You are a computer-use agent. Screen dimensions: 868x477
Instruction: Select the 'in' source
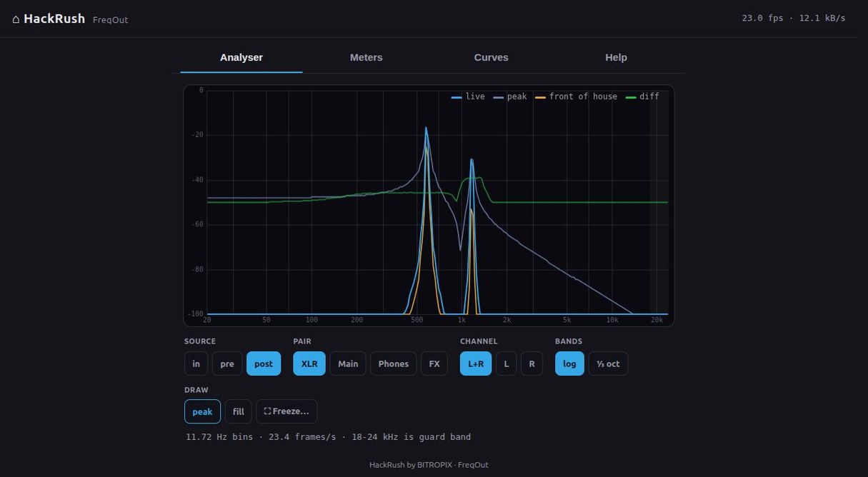196,363
